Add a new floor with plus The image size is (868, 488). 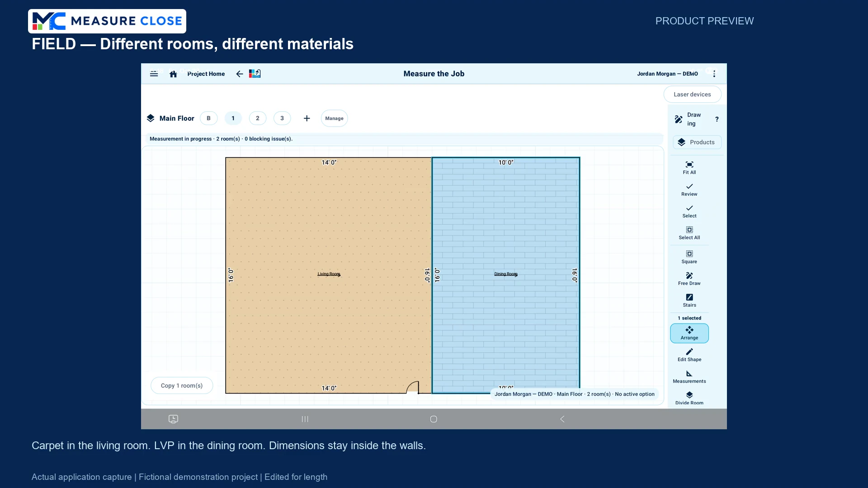point(307,118)
